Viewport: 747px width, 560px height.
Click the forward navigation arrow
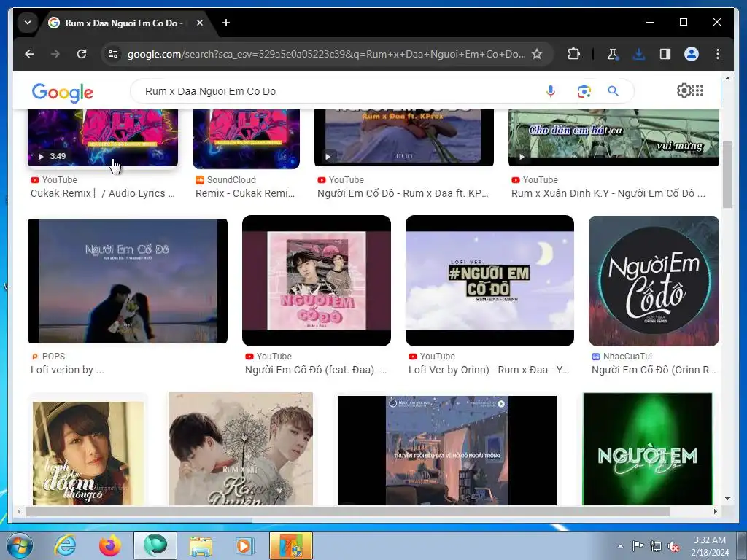point(55,54)
